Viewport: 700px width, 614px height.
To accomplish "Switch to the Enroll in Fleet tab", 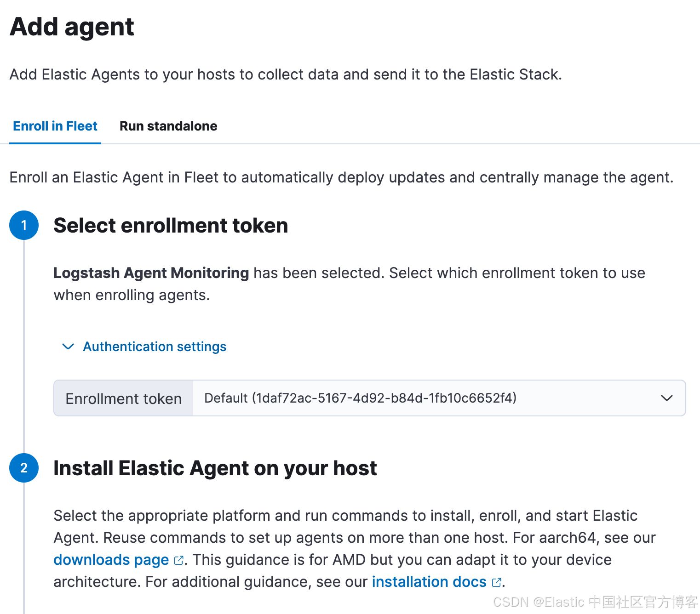I will tap(55, 126).
